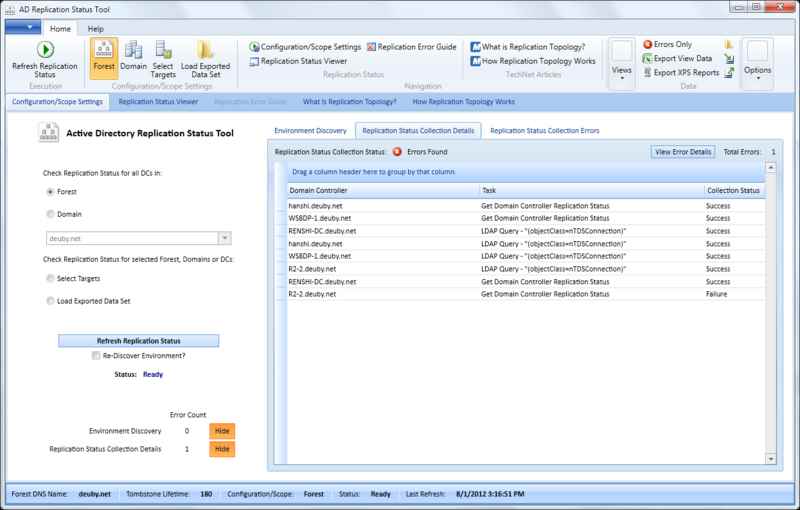The image size is (800, 510).
Task: Open How Replication Topology Works document tab
Action: pos(463,102)
